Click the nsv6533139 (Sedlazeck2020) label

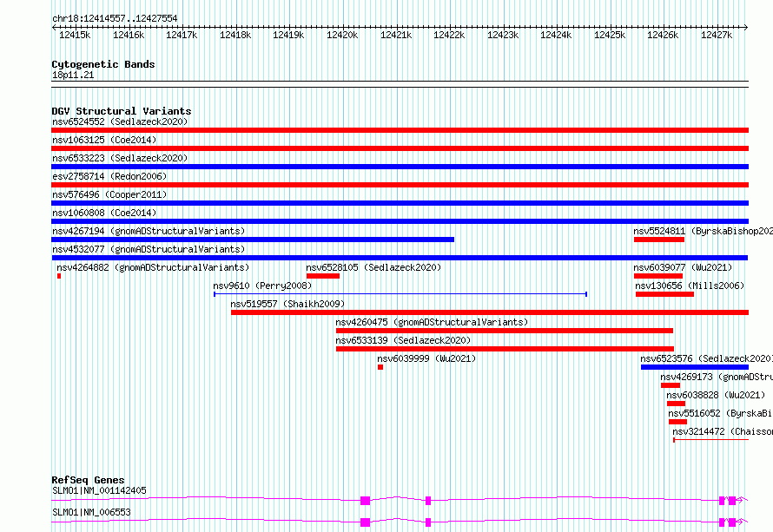click(403, 340)
